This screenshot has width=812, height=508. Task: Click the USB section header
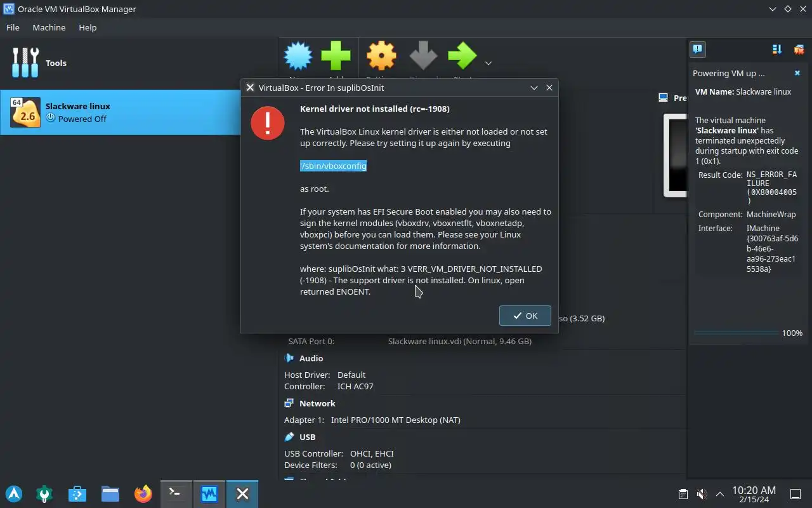307,437
